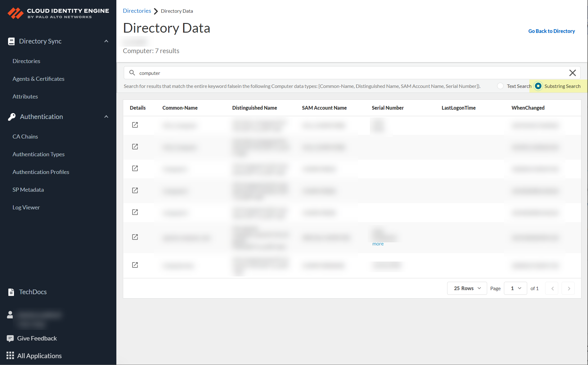Collapse the Authentication section
Viewport: 588px width, 365px height.
point(106,117)
